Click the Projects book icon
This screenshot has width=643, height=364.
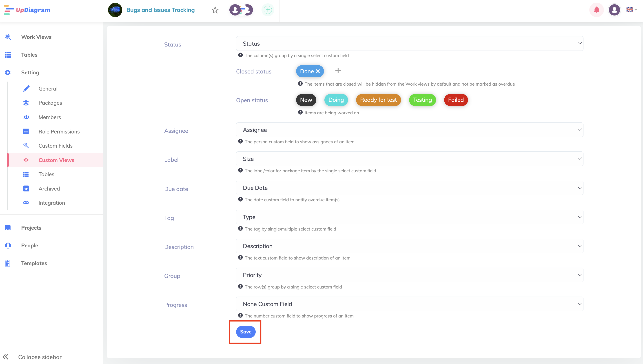click(x=8, y=228)
